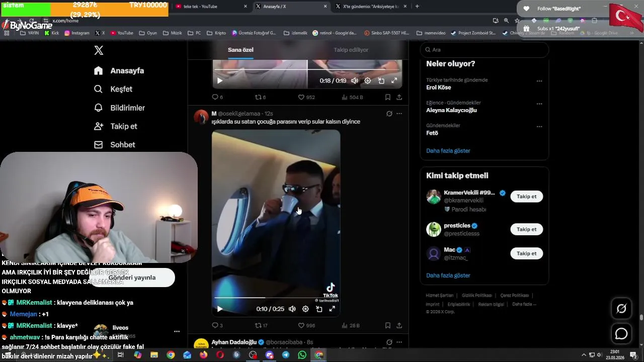
Task: Enter fullscreen on the 0:10 / 0:25 video
Action: pos(332,309)
